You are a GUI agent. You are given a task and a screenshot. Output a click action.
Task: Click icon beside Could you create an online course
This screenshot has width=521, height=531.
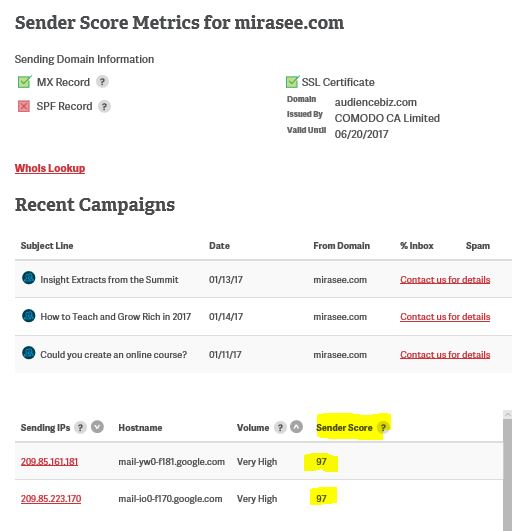pyautogui.click(x=28, y=353)
